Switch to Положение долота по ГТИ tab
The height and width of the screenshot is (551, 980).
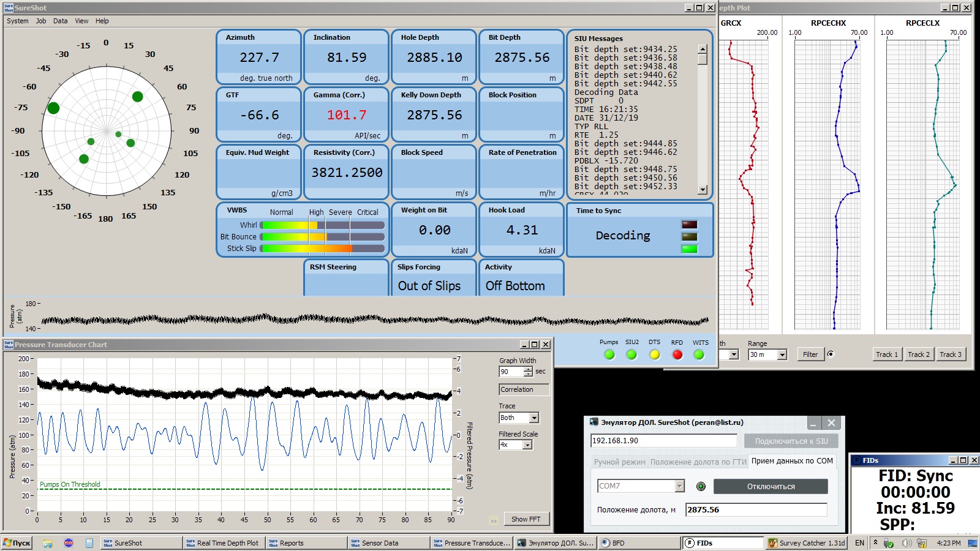(698, 462)
